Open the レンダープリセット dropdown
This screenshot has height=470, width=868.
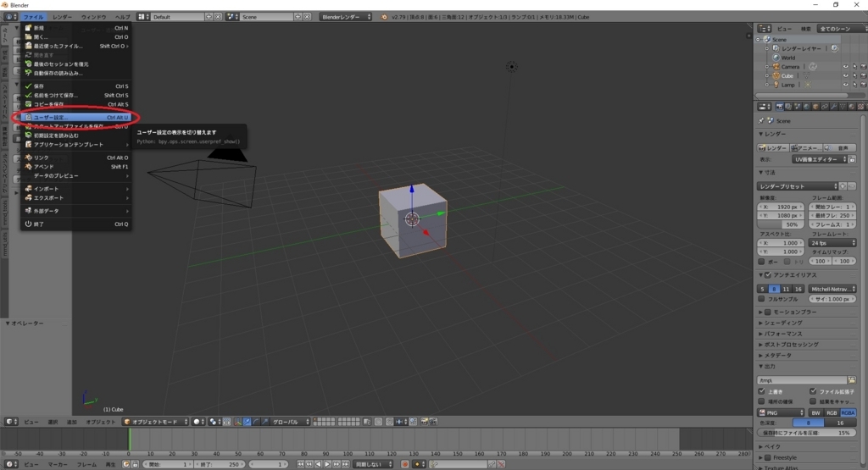click(x=798, y=186)
